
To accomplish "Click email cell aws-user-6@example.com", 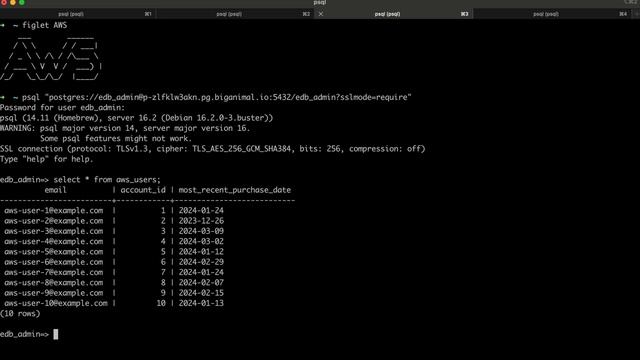I will tap(53, 262).
